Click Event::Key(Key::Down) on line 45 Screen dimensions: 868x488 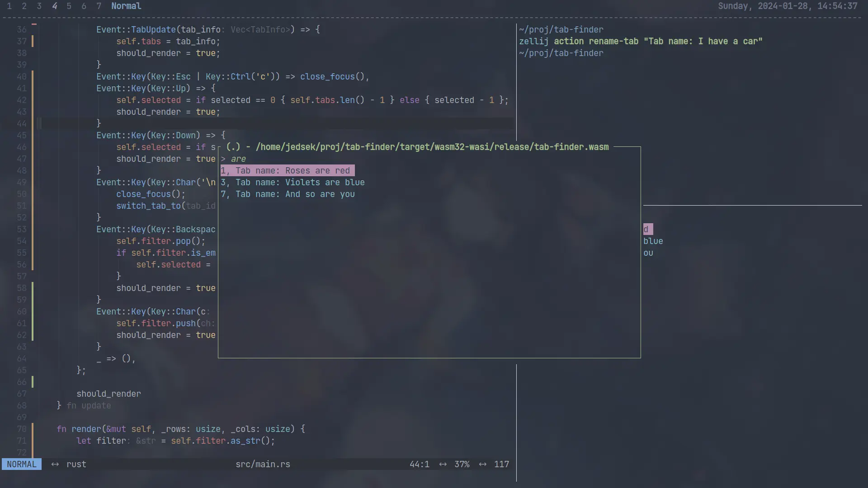[148, 136]
